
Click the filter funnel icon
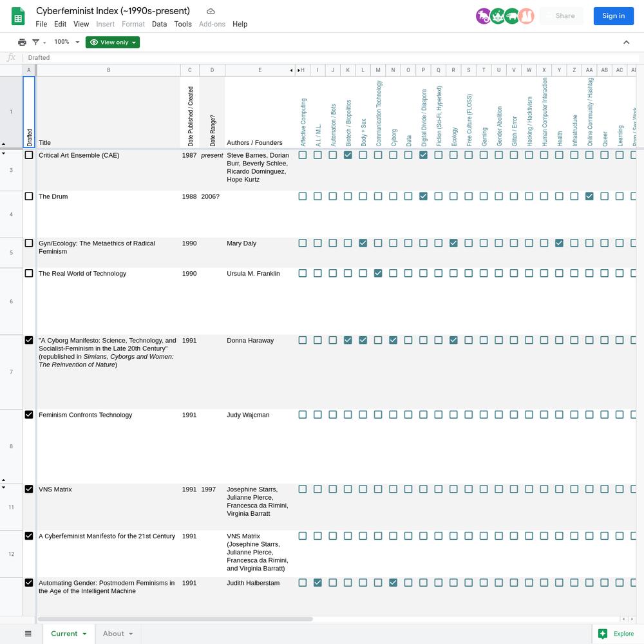(35, 42)
